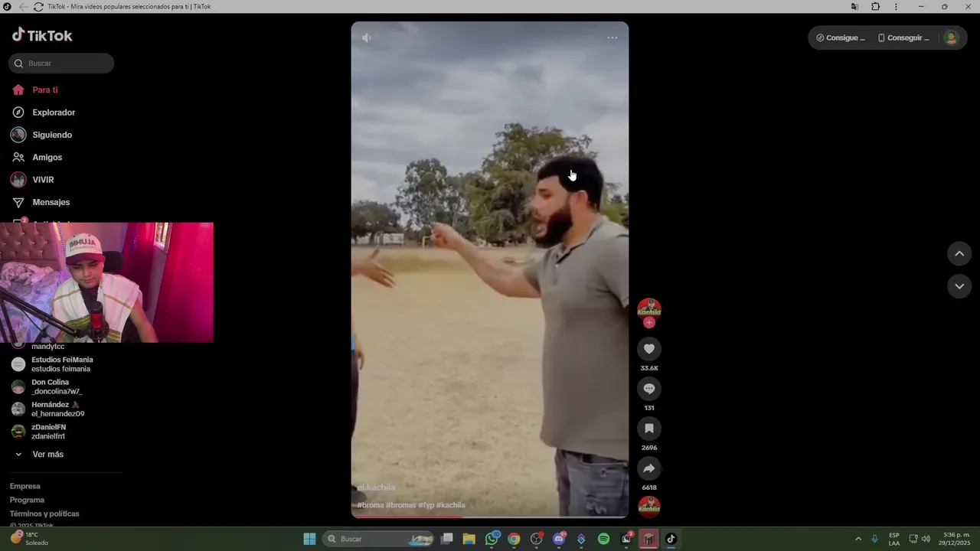Click the Para ti home icon
980x551 pixels.
click(x=18, y=90)
